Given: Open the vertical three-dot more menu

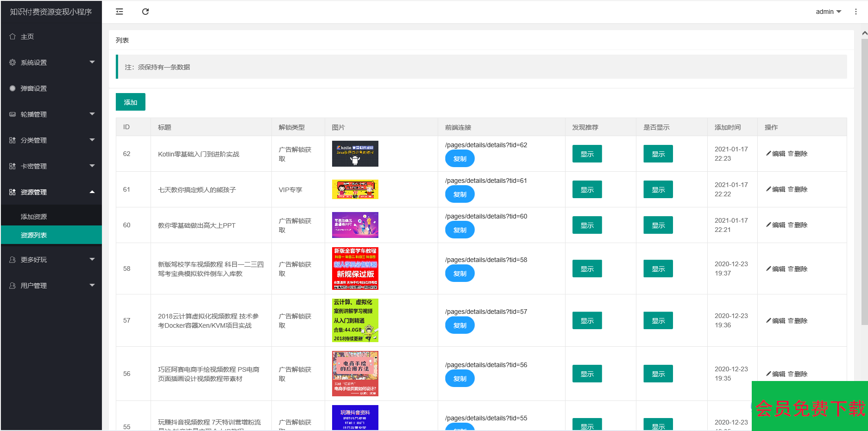Looking at the screenshot, I should [x=855, y=12].
